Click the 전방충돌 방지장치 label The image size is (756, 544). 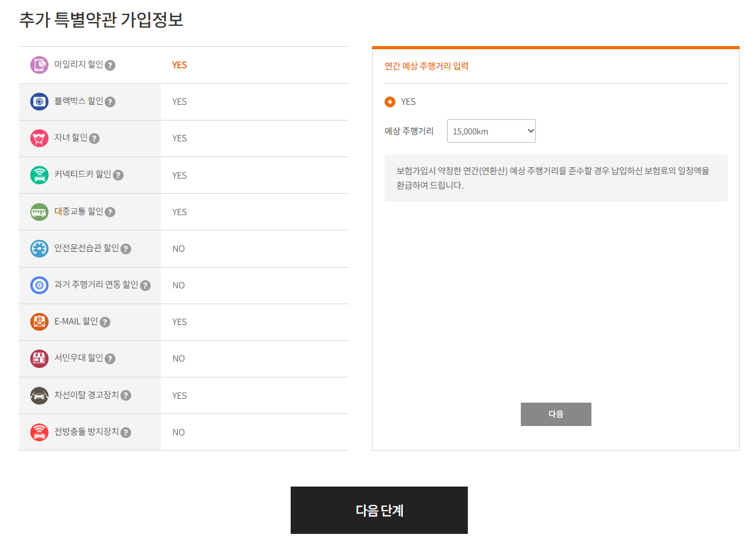87,432
